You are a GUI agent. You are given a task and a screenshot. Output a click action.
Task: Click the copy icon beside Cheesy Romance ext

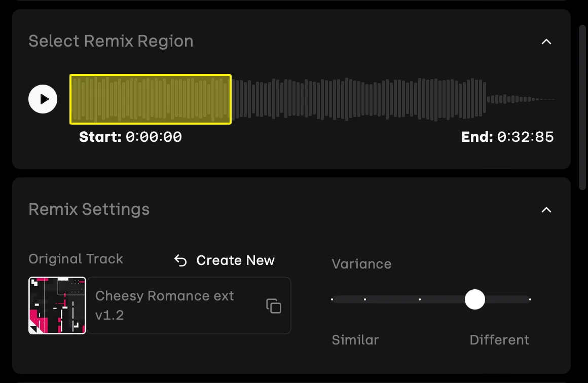274,305
